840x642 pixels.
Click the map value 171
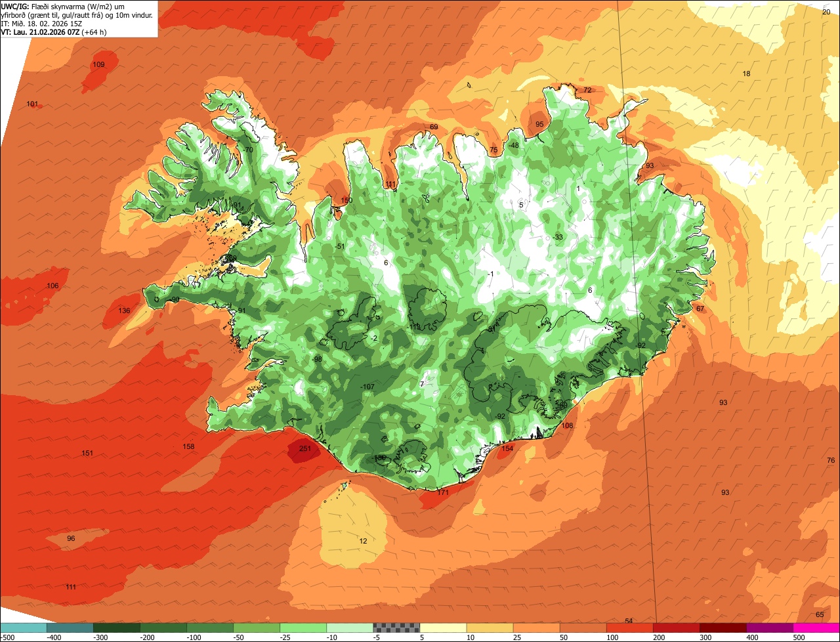pyautogui.click(x=443, y=492)
